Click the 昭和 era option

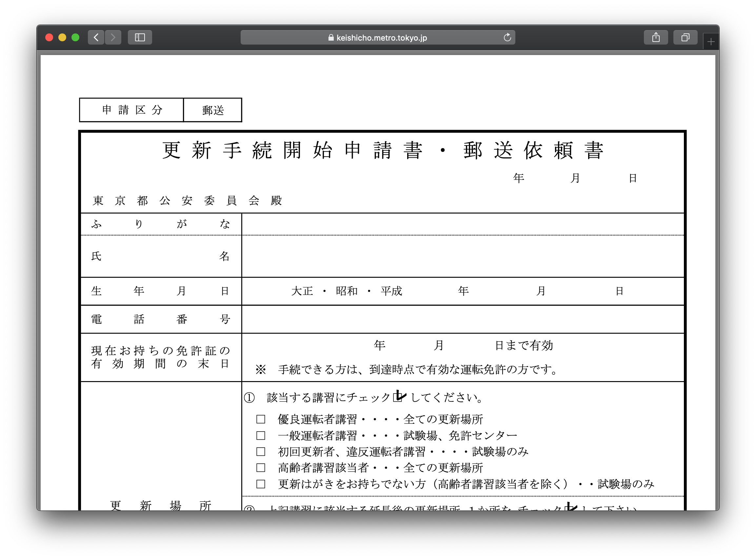(347, 291)
